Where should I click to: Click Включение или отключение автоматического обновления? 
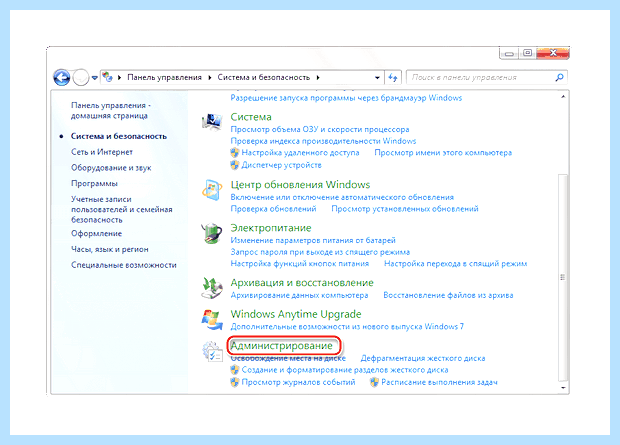pos(342,197)
